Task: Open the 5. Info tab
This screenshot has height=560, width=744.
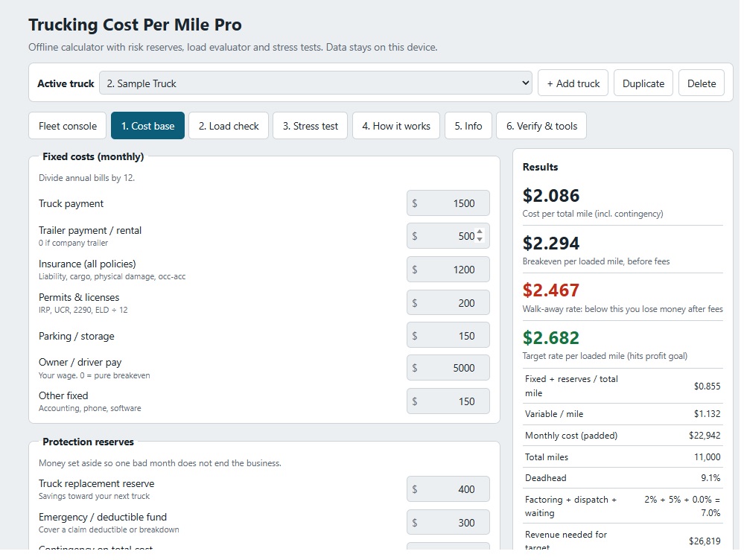Action: [468, 126]
